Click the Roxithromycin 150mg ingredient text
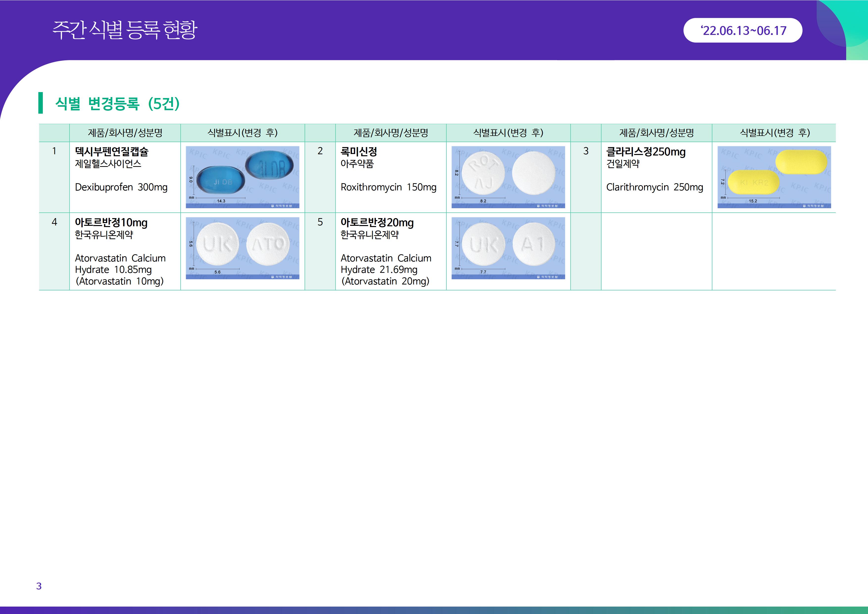Image resolution: width=868 pixels, height=614 pixels. pyautogui.click(x=388, y=187)
